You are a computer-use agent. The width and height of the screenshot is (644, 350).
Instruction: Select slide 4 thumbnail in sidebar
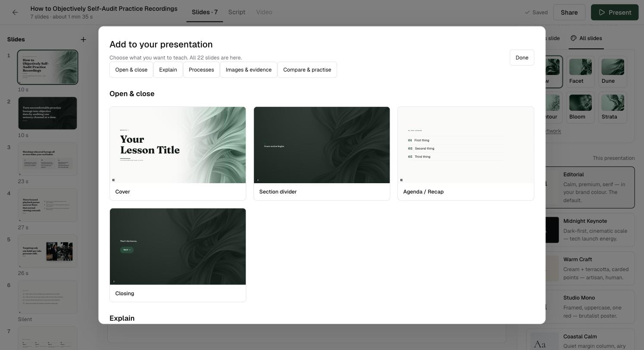(47, 206)
